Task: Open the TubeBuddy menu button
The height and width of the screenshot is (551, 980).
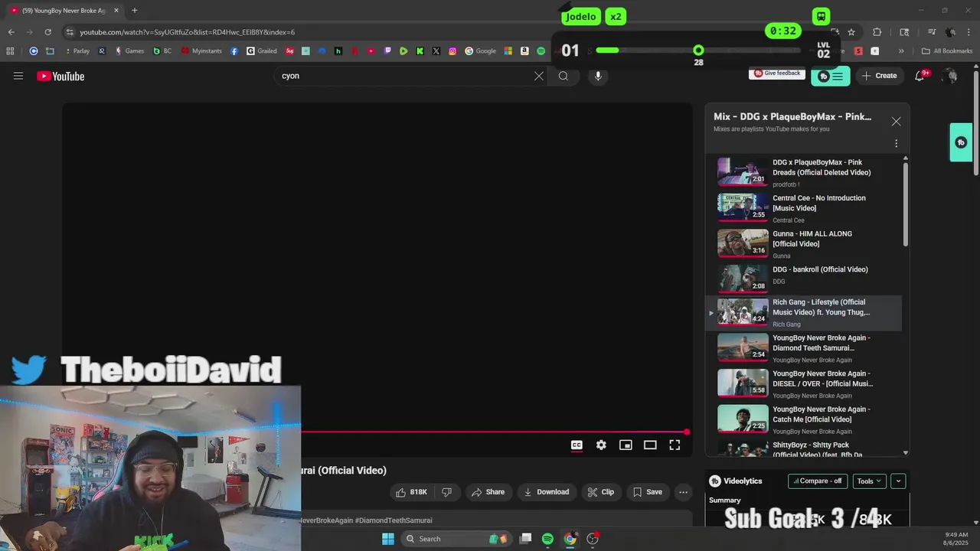Action: click(831, 76)
